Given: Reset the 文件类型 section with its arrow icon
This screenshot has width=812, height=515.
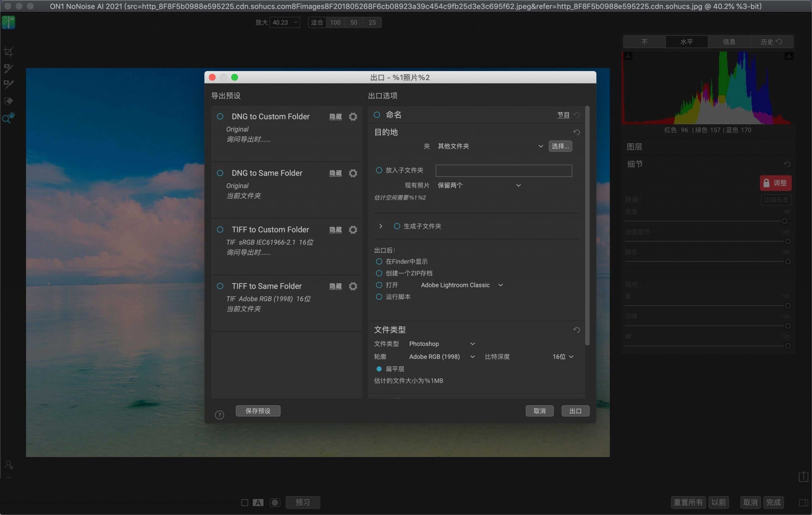Looking at the screenshot, I should 576,329.
